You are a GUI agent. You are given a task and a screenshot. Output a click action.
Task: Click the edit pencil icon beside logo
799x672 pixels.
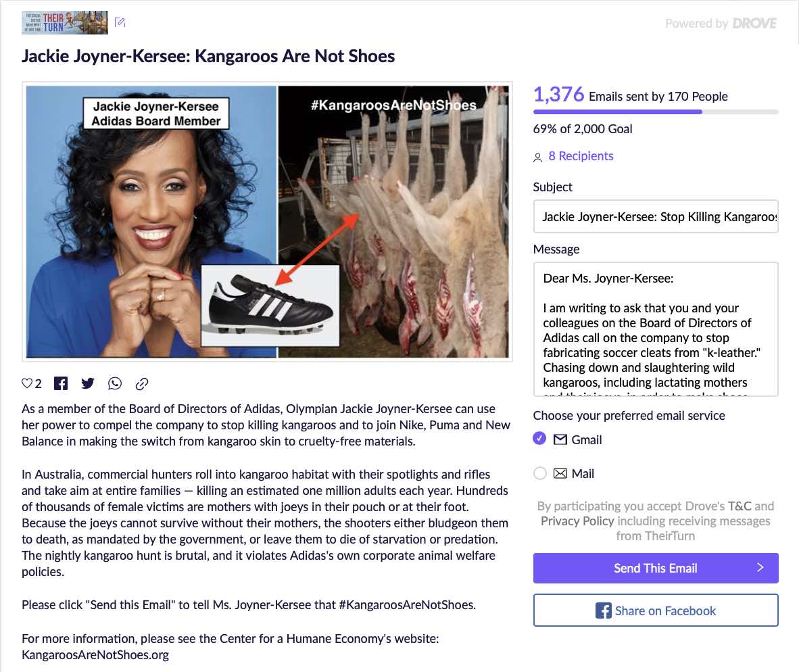[x=120, y=22]
